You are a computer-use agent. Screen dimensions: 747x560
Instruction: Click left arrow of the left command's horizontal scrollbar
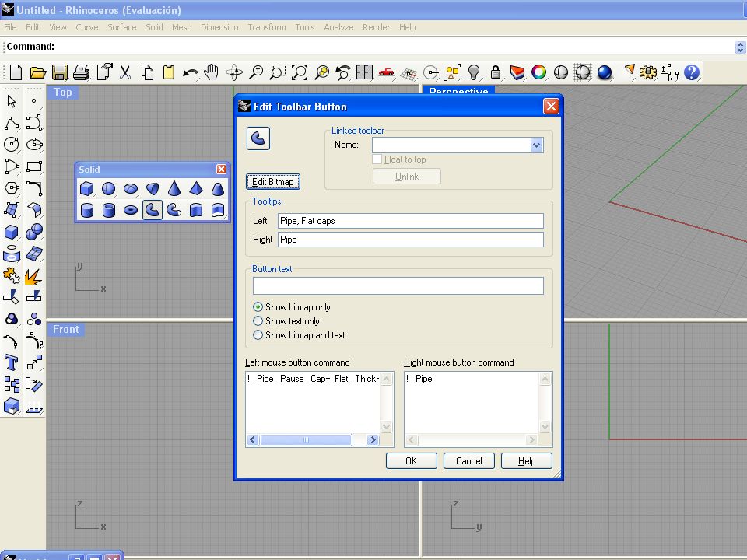253,440
